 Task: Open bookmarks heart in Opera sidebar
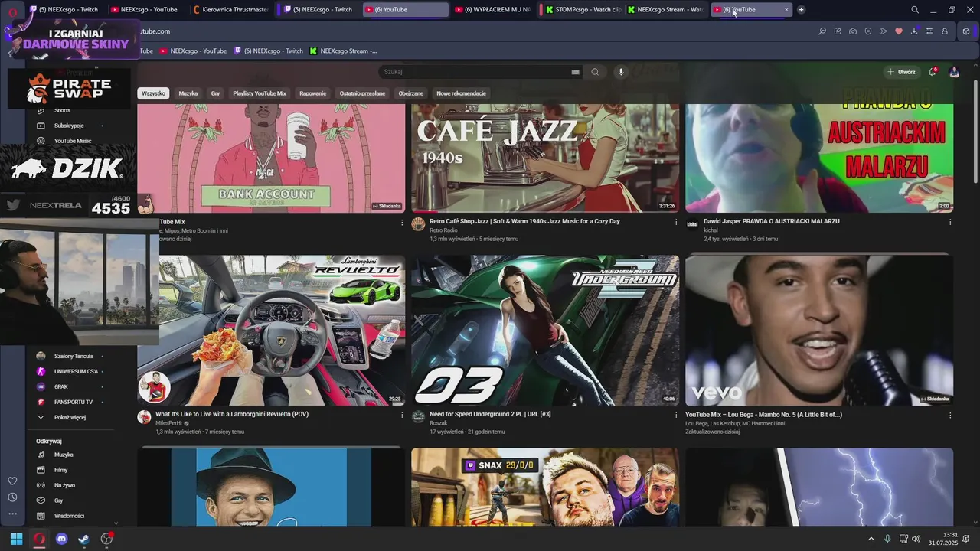tap(12, 481)
